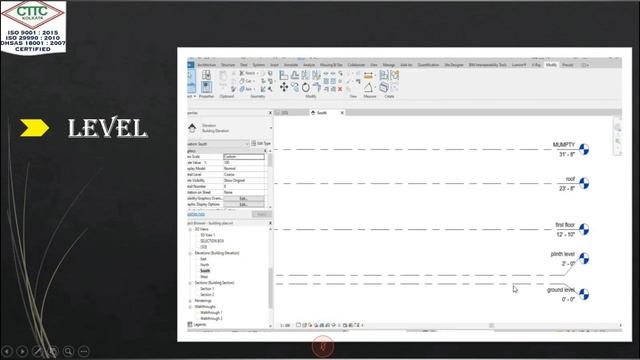640x360 pixels.
Task: Click the Cut geometry tool
Action: 247,81
